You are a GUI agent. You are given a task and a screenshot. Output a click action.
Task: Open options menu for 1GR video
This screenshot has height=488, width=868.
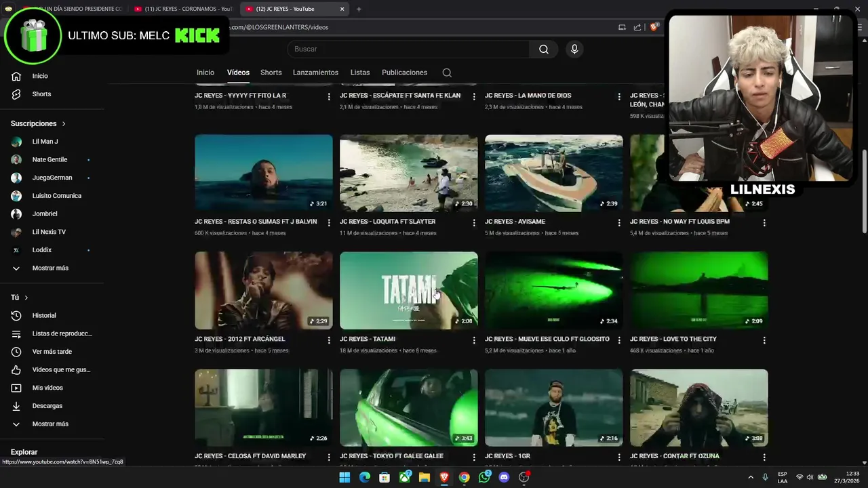(619, 457)
